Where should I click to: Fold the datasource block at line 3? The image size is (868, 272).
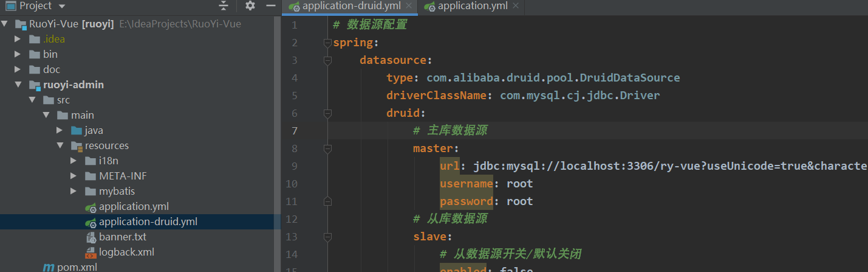click(x=328, y=60)
